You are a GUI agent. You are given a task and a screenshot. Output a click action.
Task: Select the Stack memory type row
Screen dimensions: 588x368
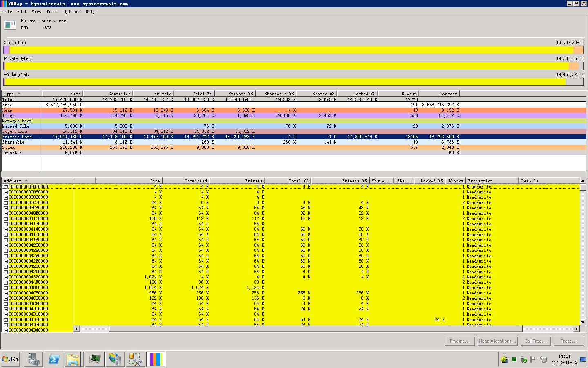point(294,148)
